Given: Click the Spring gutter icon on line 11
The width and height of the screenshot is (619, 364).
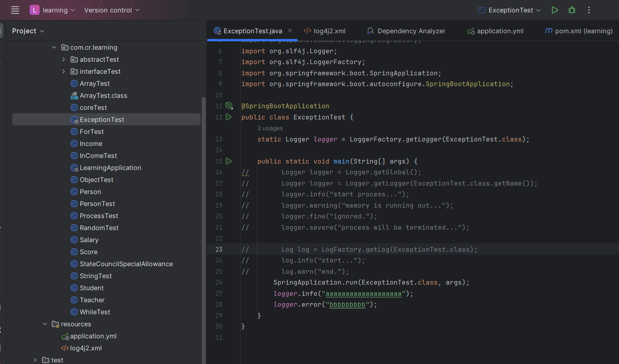Looking at the screenshot, I should [229, 105].
